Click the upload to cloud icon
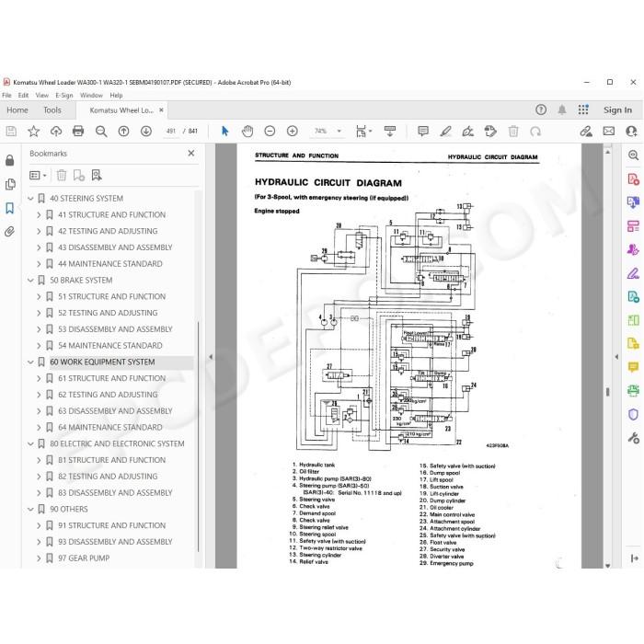644x644 pixels. tap(56, 132)
